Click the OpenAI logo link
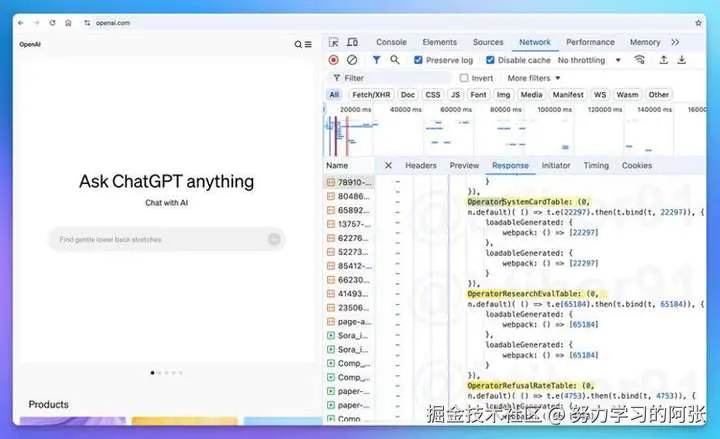 click(x=30, y=44)
